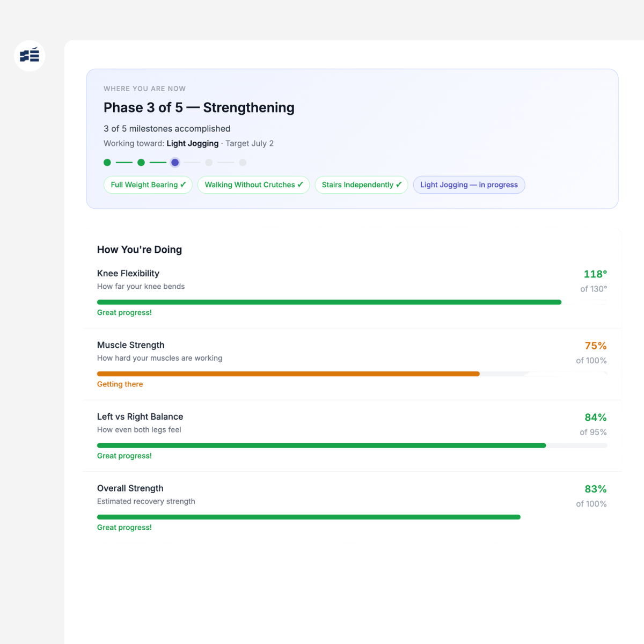Viewport: 644px width, 644px height.
Task: Click the Overall Strength progress bar
Action: (x=352, y=517)
